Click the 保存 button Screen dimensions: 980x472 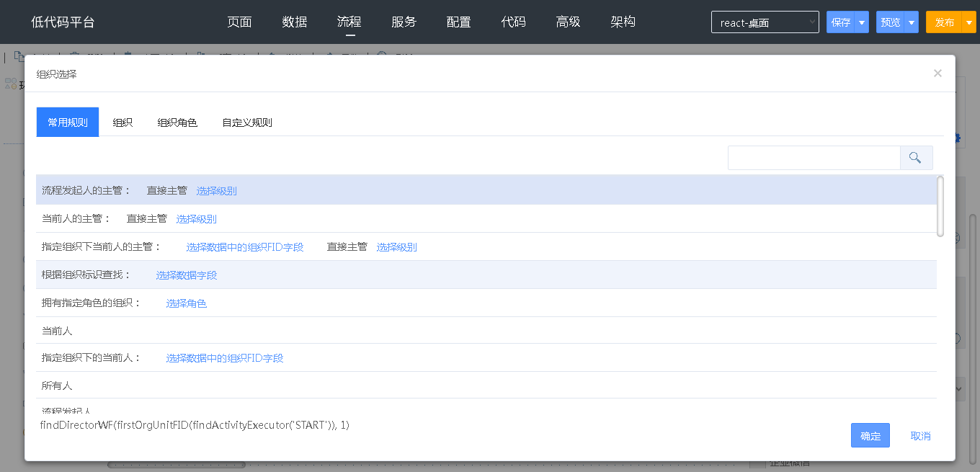[841, 22]
